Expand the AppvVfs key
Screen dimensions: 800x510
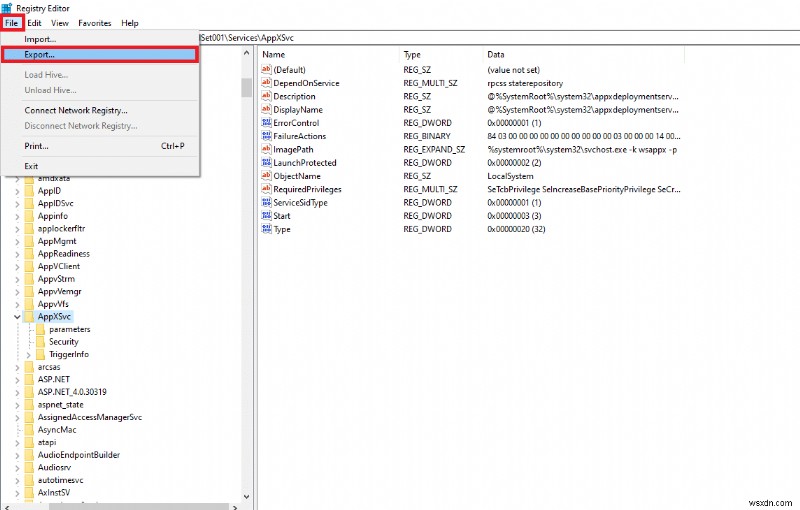[17, 304]
